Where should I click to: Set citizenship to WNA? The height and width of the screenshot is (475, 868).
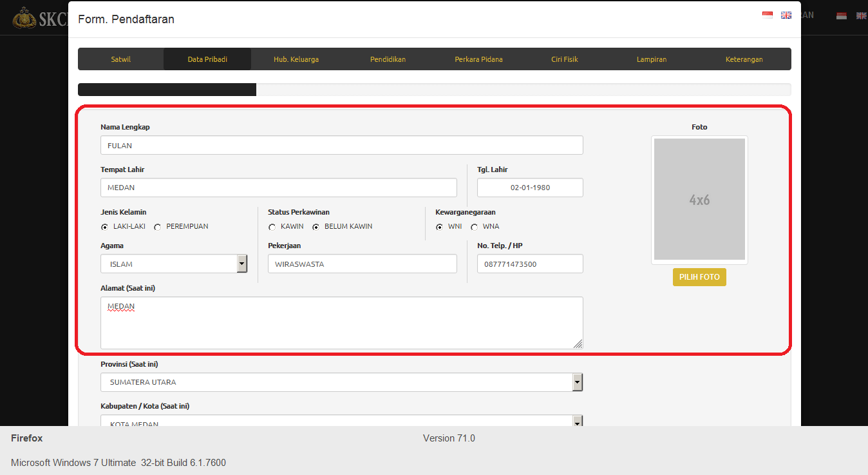click(x=475, y=227)
